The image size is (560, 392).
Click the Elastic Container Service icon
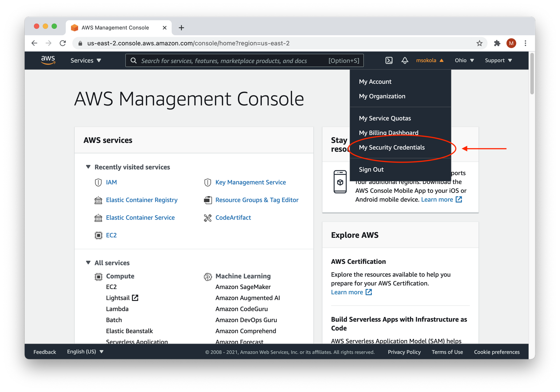click(x=98, y=218)
